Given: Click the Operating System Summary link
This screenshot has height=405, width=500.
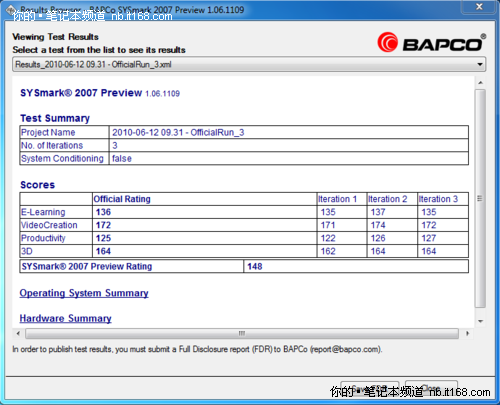Looking at the screenshot, I should [84, 293].
